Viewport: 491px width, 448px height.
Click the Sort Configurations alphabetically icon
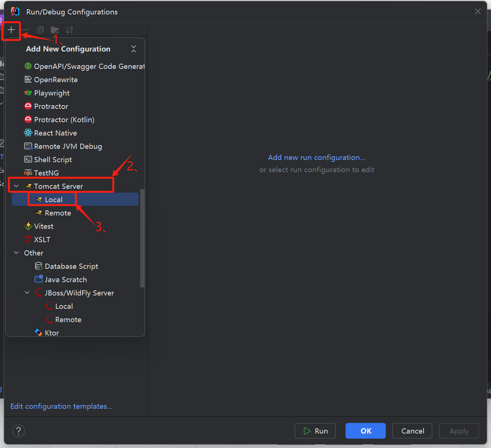coord(69,30)
